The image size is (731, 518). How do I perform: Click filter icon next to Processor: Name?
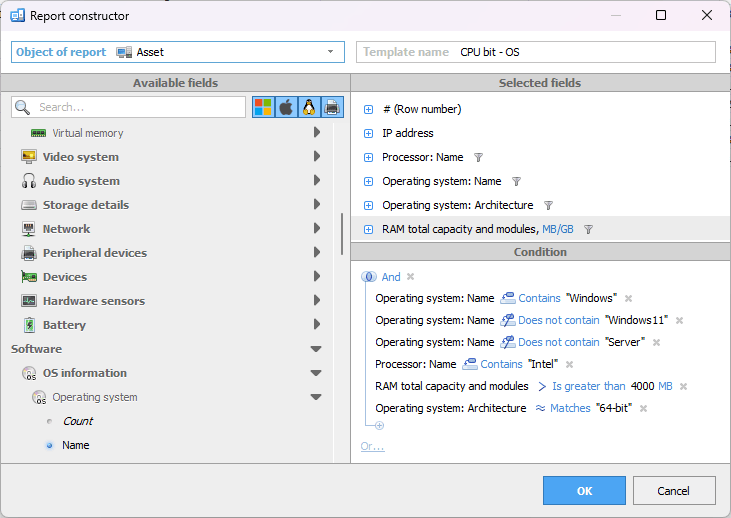[478, 157]
